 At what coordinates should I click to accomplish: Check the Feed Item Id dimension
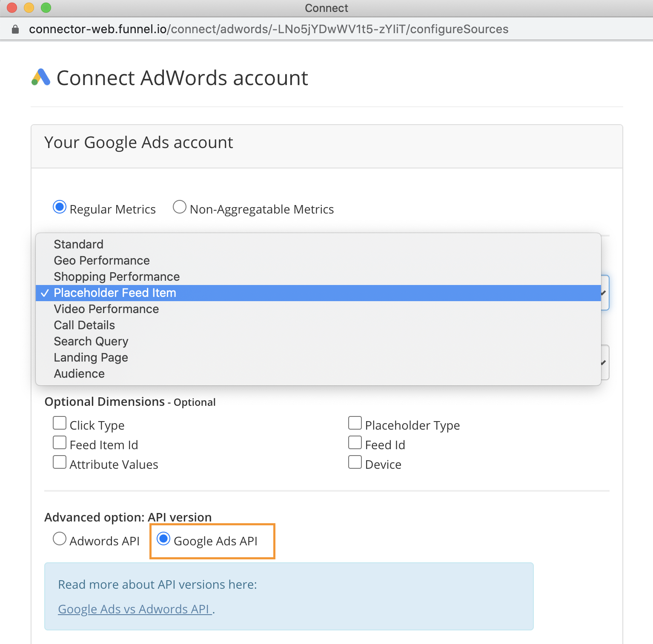point(60,443)
